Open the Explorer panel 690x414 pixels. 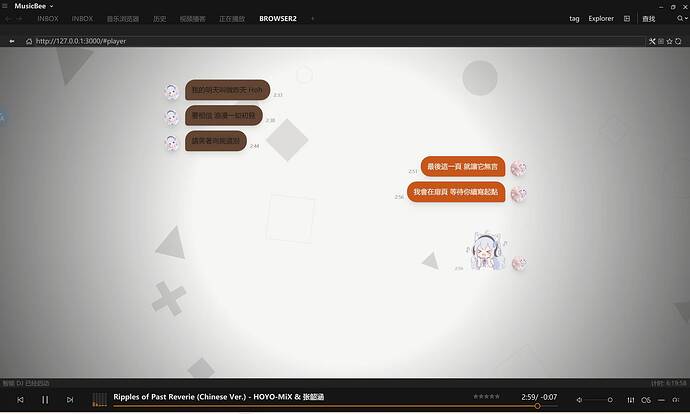(601, 18)
